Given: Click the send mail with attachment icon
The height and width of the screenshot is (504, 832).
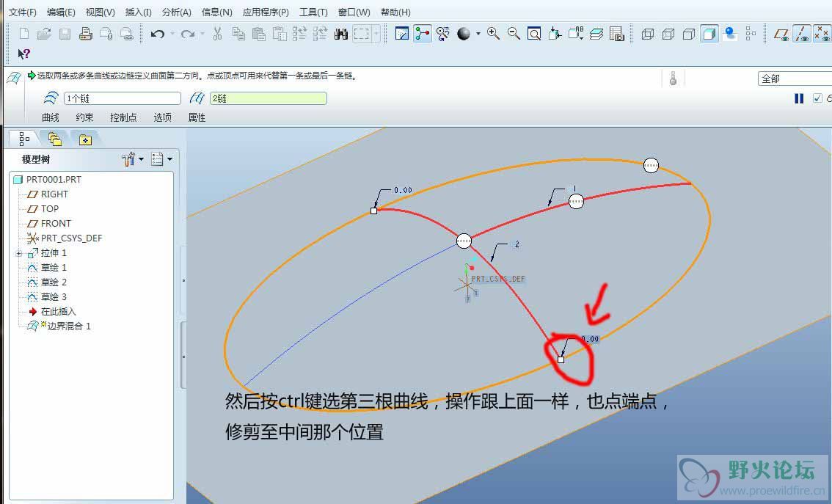Looking at the screenshot, I should coord(106,34).
